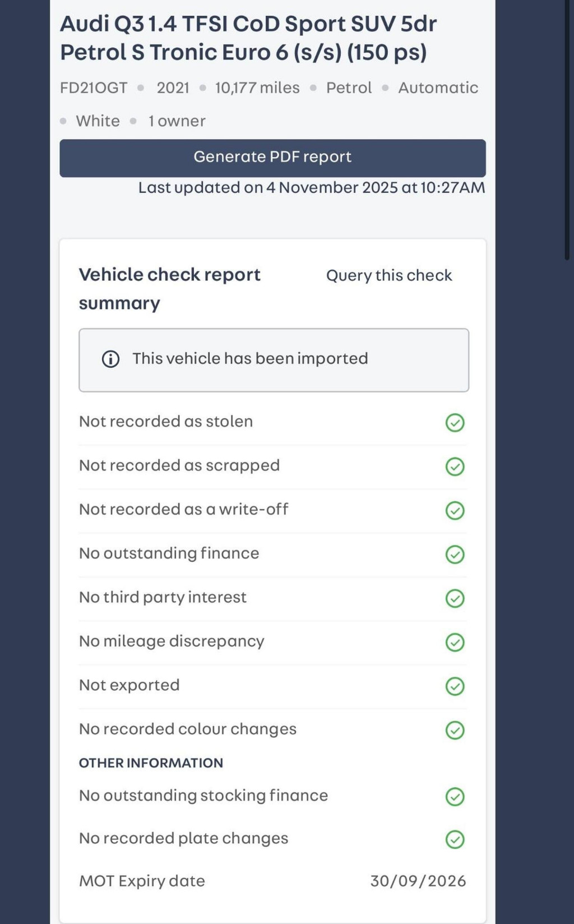The width and height of the screenshot is (574, 924).
Task: Click the Audi Q3 vehicle title heading
Action: [248, 38]
